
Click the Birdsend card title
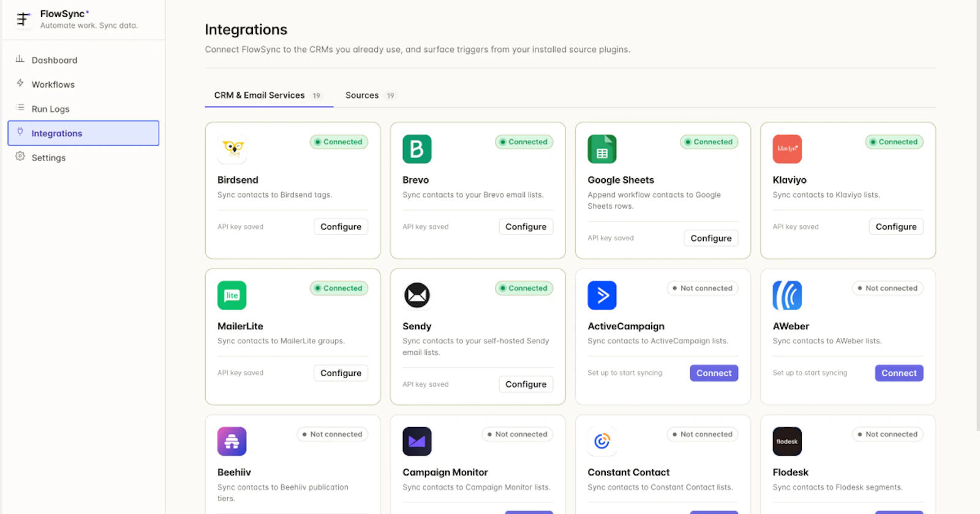238,180
